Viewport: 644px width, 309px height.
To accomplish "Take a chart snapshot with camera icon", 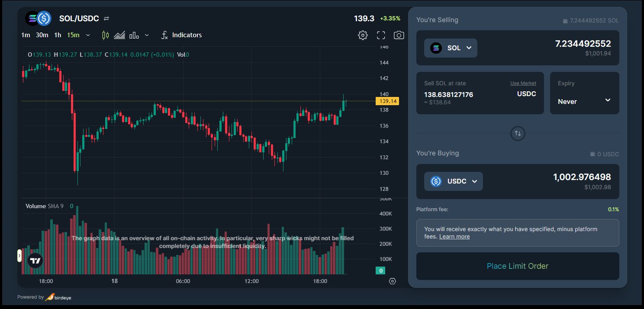I will click(x=399, y=35).
